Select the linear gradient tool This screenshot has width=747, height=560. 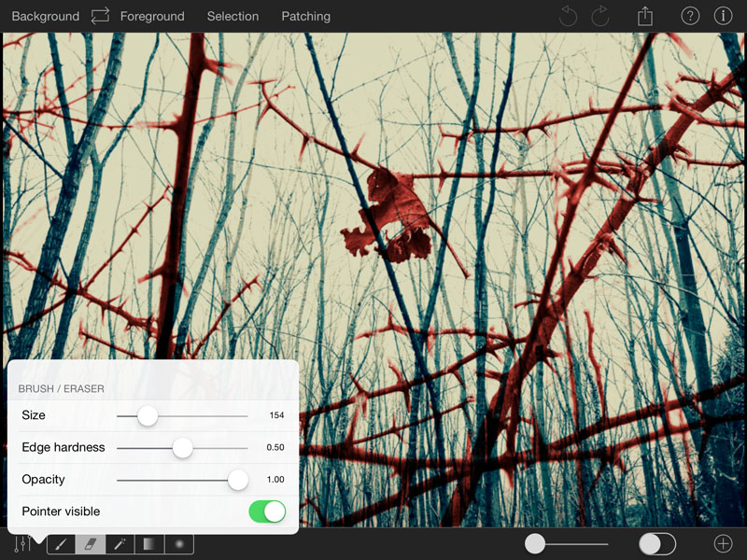(x=149, y=544)
